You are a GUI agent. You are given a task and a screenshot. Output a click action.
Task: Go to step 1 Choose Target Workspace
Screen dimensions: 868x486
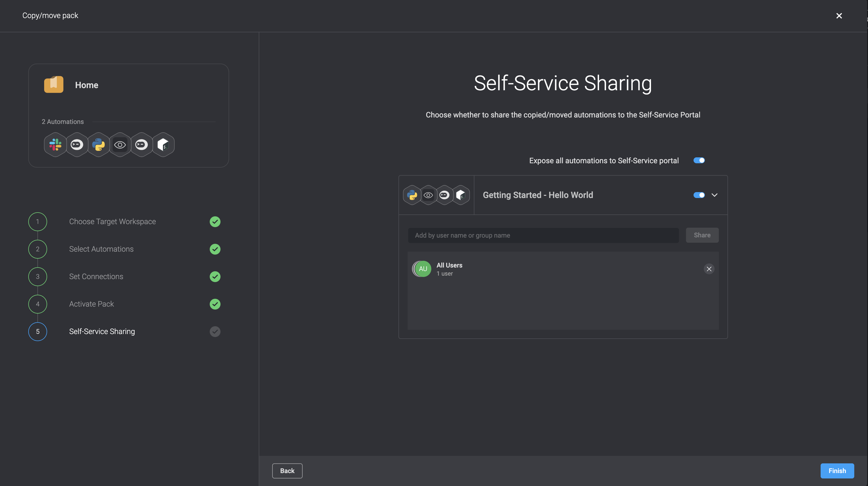pyautogui.click(x=113, y=222)
